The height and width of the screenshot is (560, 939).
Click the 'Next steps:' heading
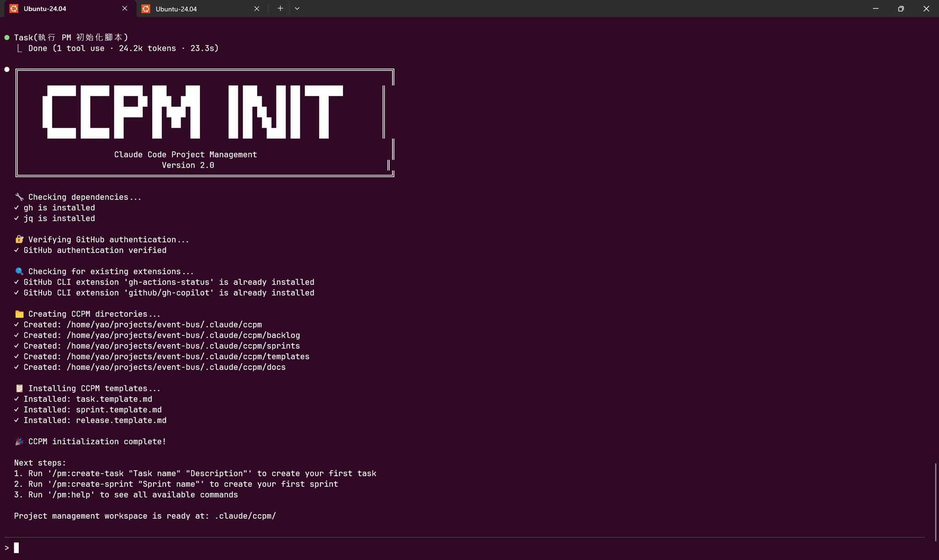pos(40,463)
